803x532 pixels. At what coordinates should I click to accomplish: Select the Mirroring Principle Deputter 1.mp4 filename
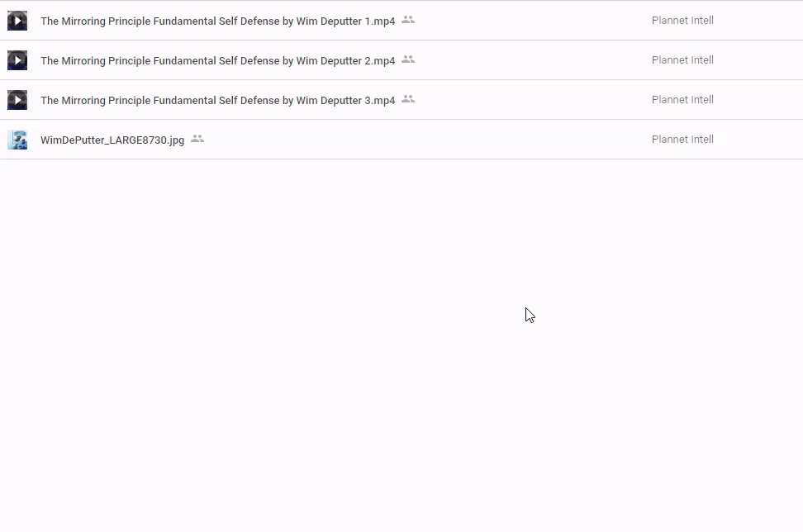pos(217,21)
